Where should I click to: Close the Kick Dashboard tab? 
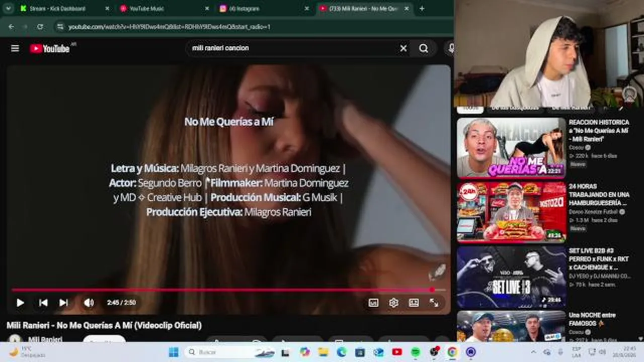click(107, 9)
